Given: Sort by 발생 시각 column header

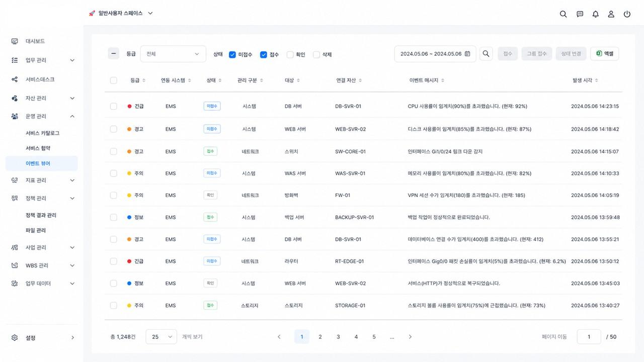Looking at the screenshot, I should click(585, 80).
